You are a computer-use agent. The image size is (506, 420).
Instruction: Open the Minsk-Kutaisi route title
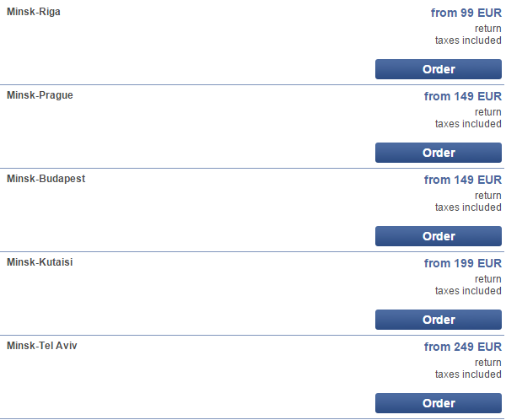tap(40, 262)
